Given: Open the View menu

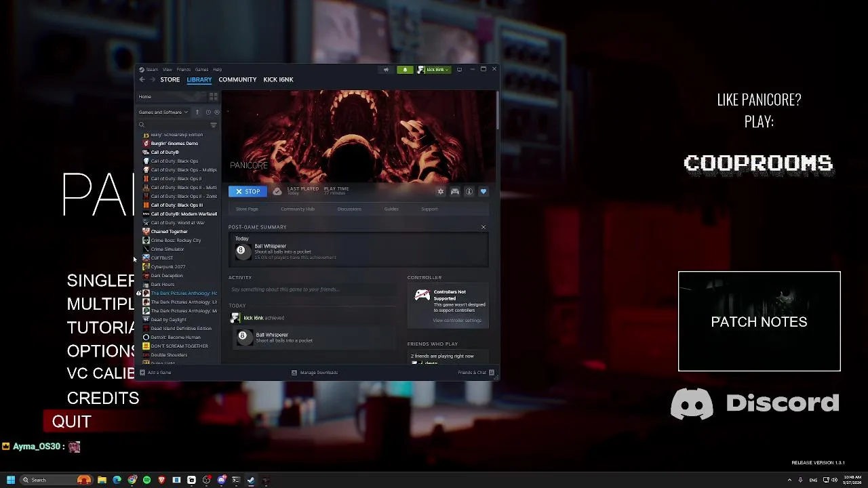Looking at the screenshot, I should point(167,69).
